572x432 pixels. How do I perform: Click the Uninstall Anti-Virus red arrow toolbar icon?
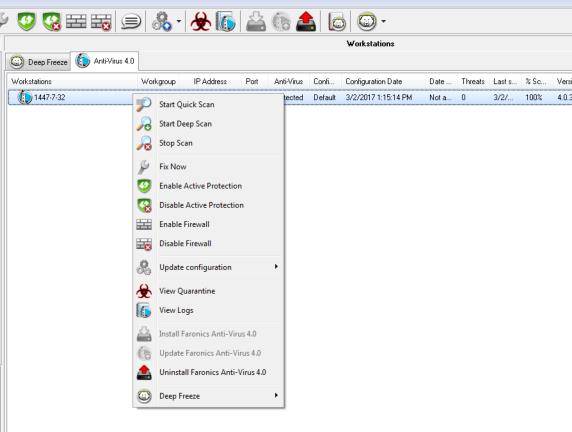click(x=306, y=21)
